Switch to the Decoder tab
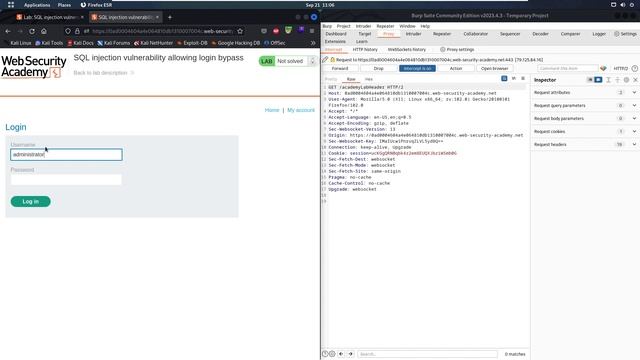This screenshot has height=360, width=640. tap(540, 34)
